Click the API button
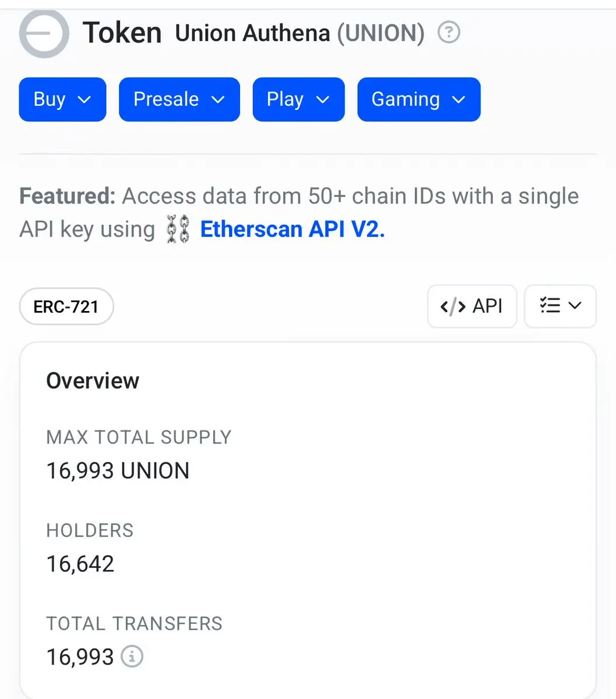The image size is (616, 699). click(x=472, y=306)
